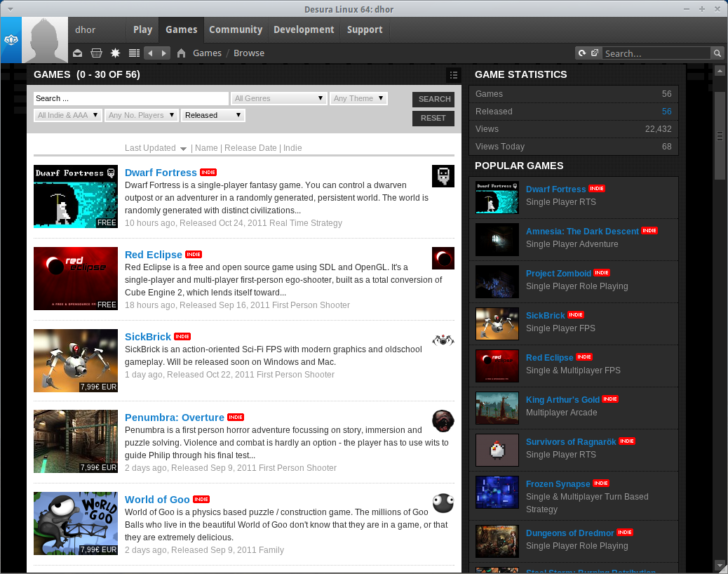Screen dimensions: 728x574
Task: Open the World of Goo thumbnail
Action: point(76,523)
